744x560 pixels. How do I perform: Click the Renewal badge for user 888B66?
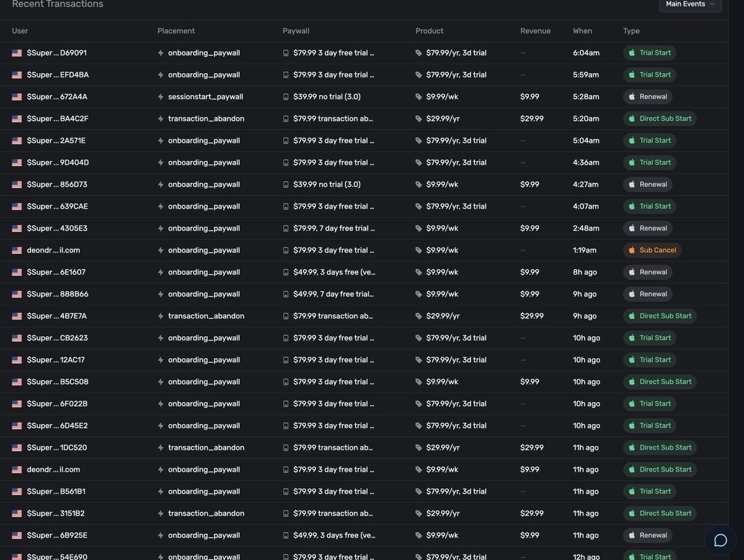pos(648,294)
